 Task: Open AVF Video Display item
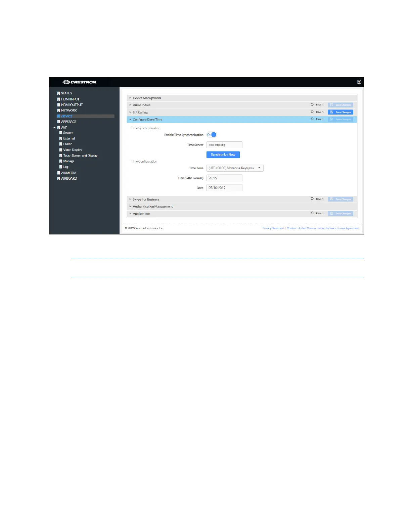tap(73, 150)
